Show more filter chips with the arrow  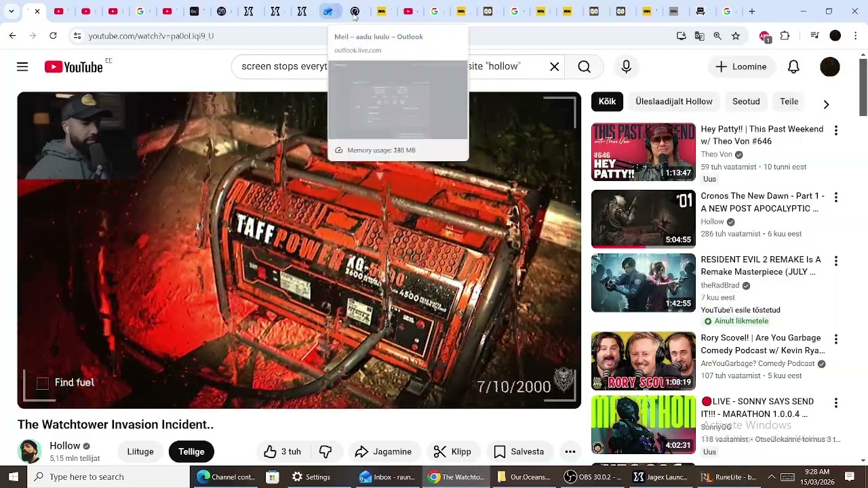[826, 104]
